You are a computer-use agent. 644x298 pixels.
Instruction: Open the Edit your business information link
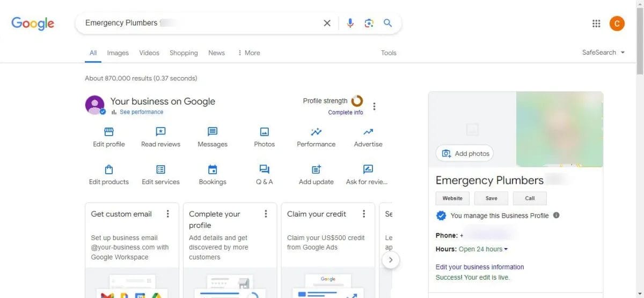click(x=480, y=267)
